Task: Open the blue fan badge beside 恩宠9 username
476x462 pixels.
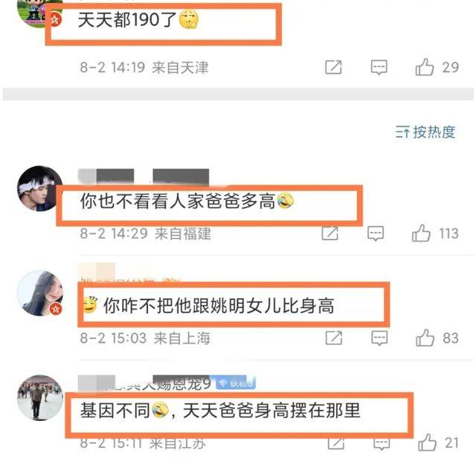Action: [235, 383]
